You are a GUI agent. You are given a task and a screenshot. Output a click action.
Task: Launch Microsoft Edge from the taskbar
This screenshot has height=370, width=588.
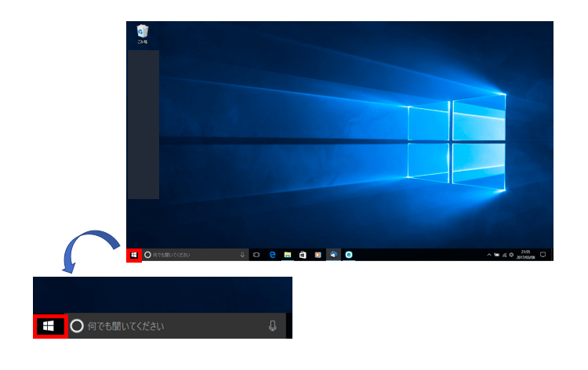(x=273, y=255)
